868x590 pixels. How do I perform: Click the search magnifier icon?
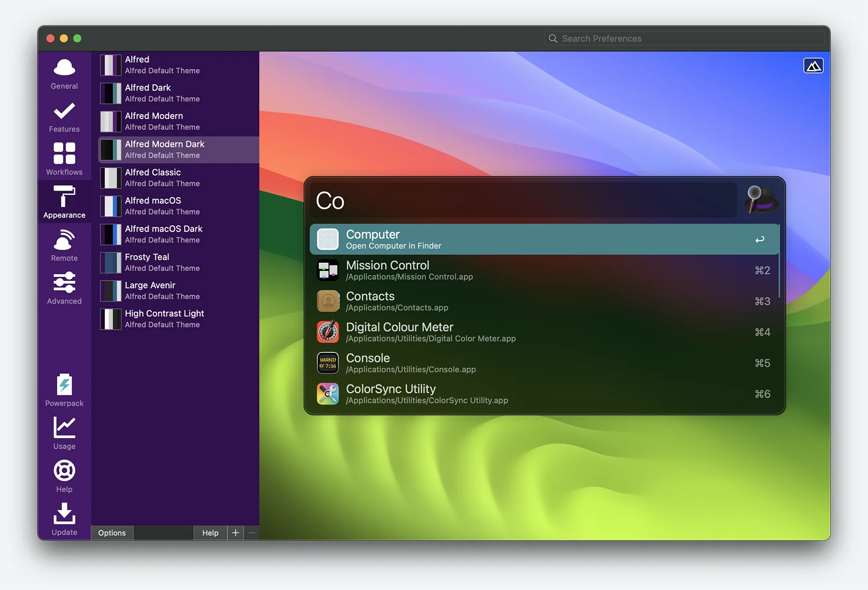[x=553, y=38]
